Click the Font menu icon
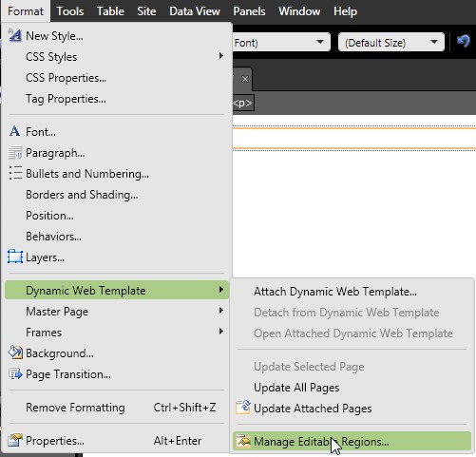This screenshot has height=457, width=476. [14, 131]
